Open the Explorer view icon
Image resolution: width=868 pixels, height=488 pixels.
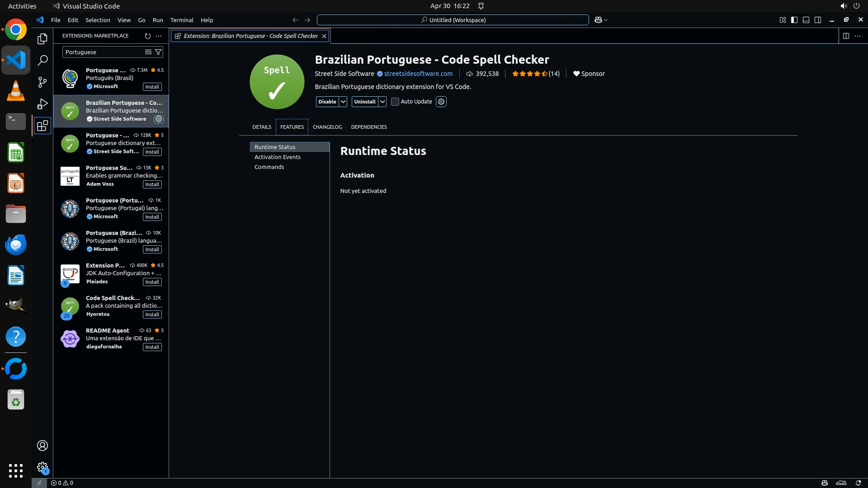coord(42,39)
